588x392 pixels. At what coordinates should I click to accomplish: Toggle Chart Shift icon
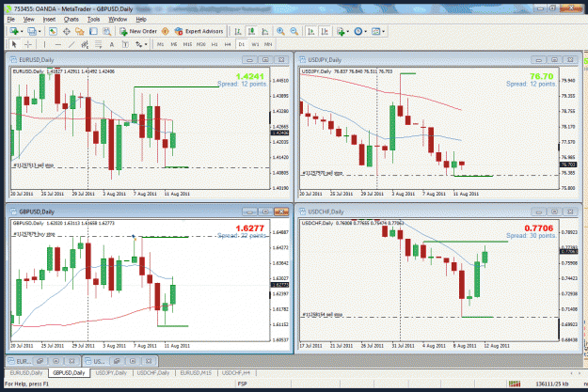325,31
